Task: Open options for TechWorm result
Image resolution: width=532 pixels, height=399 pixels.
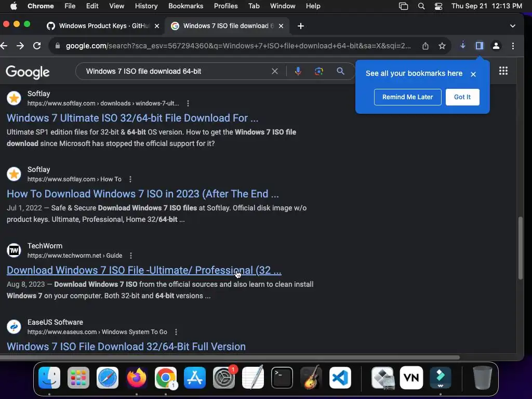Action: click(x=131, y=256)
